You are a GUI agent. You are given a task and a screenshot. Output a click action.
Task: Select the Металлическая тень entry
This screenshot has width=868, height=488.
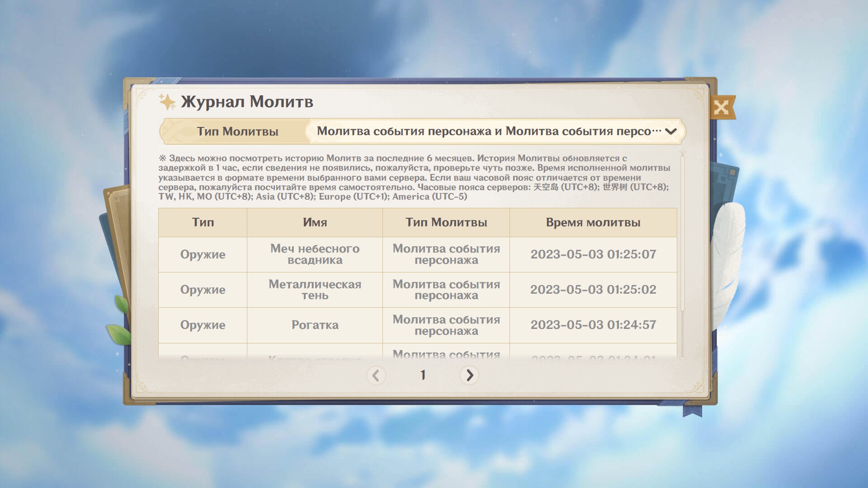click(x=315, y=290)
